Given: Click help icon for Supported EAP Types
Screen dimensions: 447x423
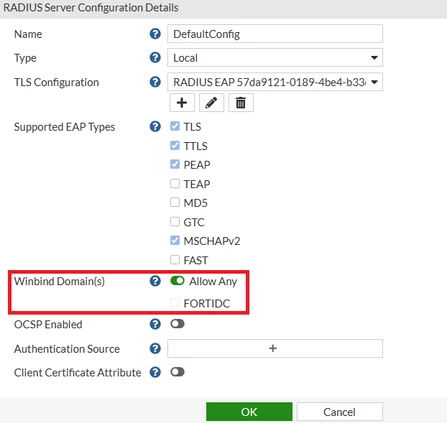Looking at the screenshot, I should pyautogui.click(x=155, y=127).
